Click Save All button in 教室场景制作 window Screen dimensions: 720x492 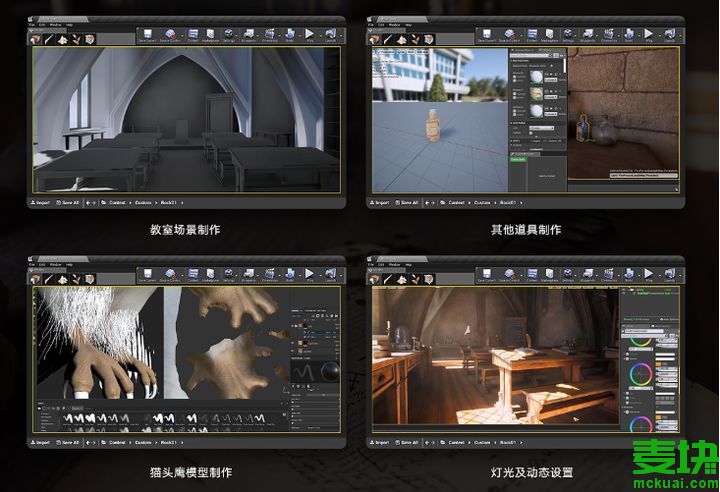(68, 202)
